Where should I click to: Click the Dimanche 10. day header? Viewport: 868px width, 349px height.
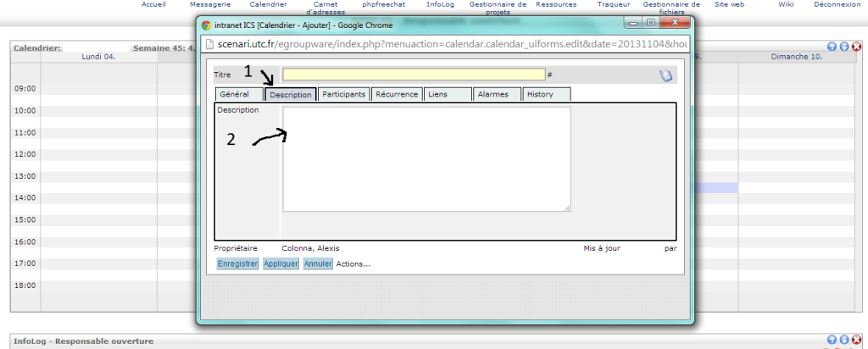coord(797,57)
